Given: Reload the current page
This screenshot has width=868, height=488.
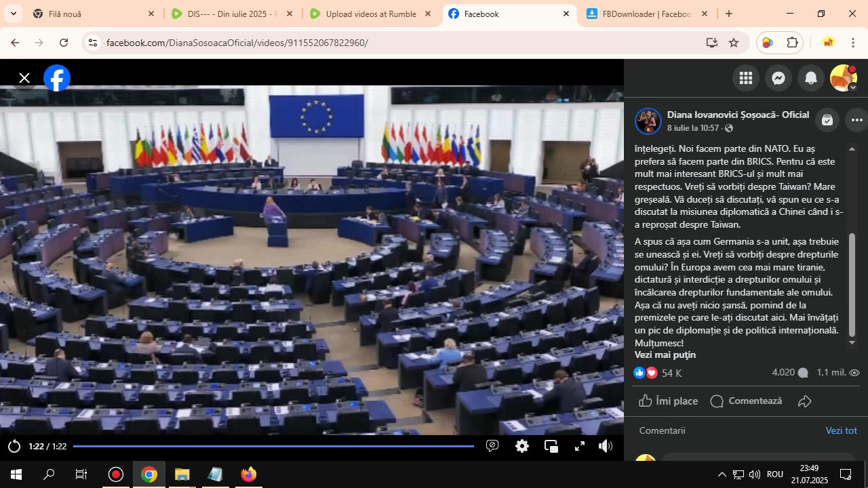Looking at the screenshot, I should click(64, 43).
